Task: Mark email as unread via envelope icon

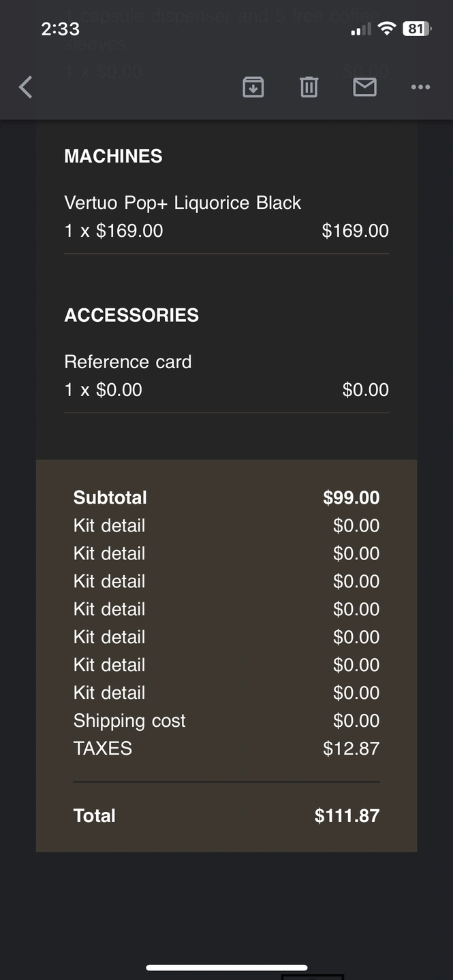Action: coord(365,87)
